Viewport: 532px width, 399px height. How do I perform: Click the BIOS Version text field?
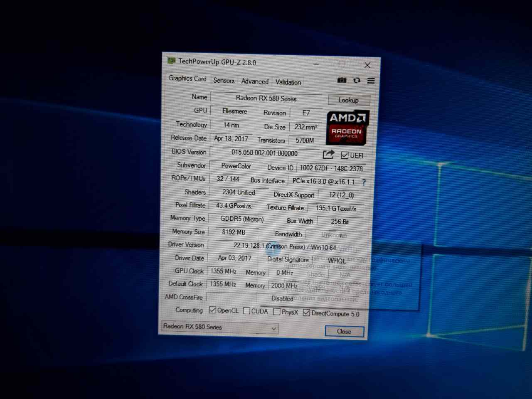point(264,153)
